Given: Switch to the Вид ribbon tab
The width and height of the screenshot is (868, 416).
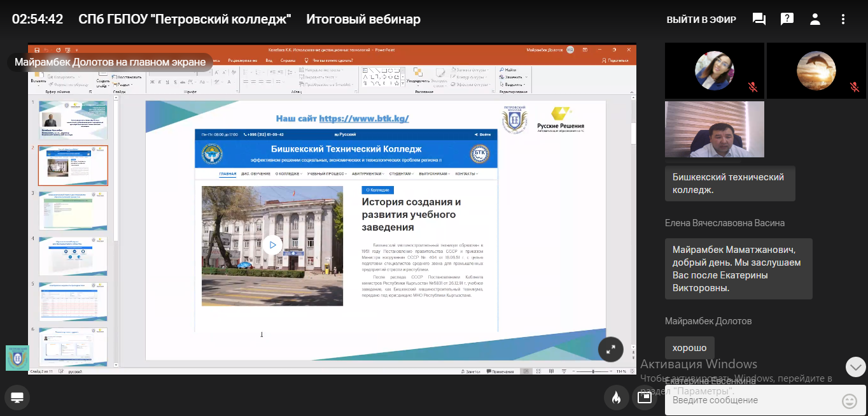Looking at the screenshot, I should coord(270,60).
